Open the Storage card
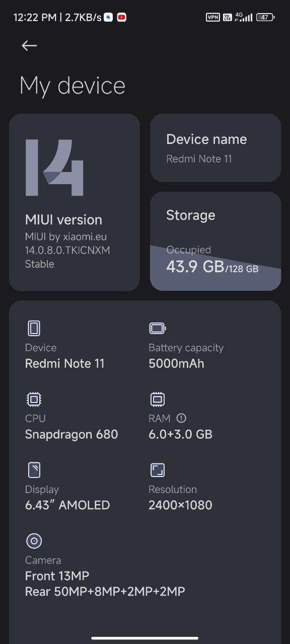This screenshot has width=290, height=644. [x=215, y=241]
